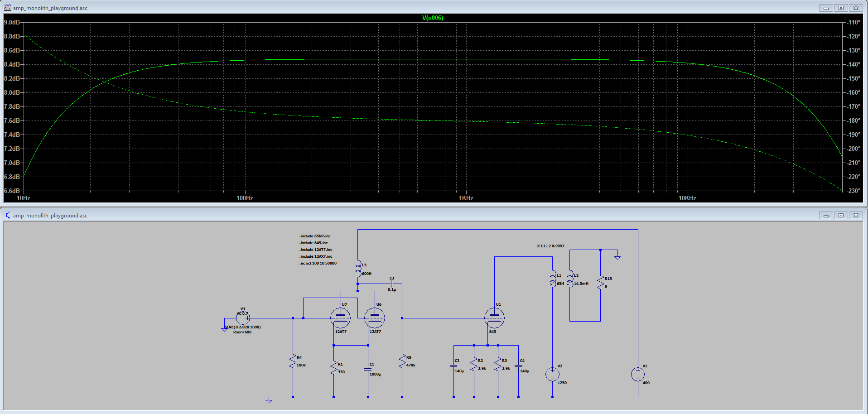Click the 9.0dB magnitude axis label
The image size is (868, 414).
click(x=12, y=22)
